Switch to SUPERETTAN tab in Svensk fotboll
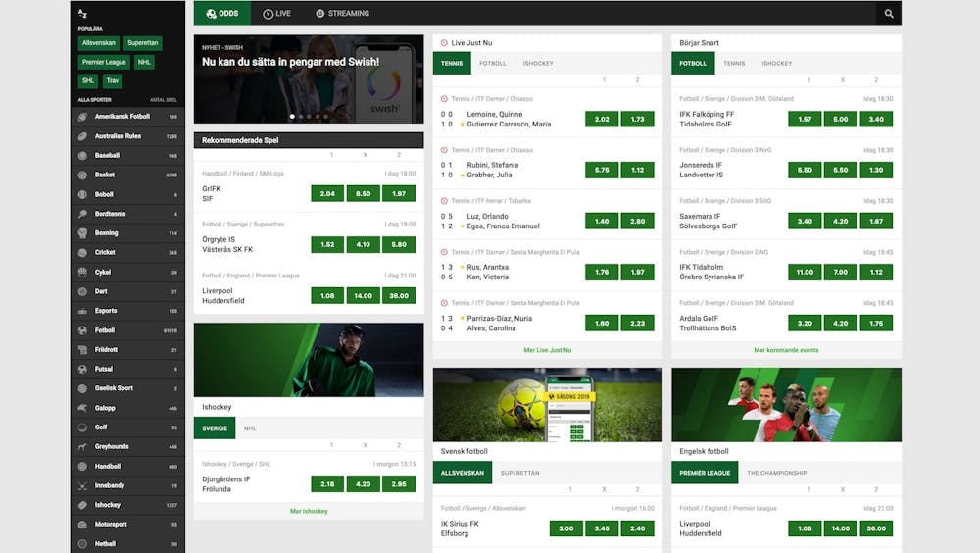Viewport: 980px width, 553px height. [519, 473]
